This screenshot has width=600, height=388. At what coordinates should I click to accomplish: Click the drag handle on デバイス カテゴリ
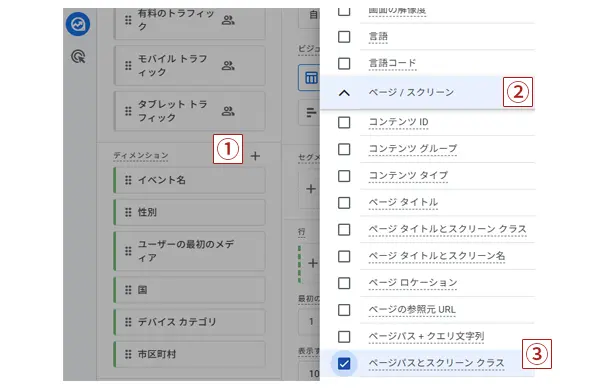[128, 322]
